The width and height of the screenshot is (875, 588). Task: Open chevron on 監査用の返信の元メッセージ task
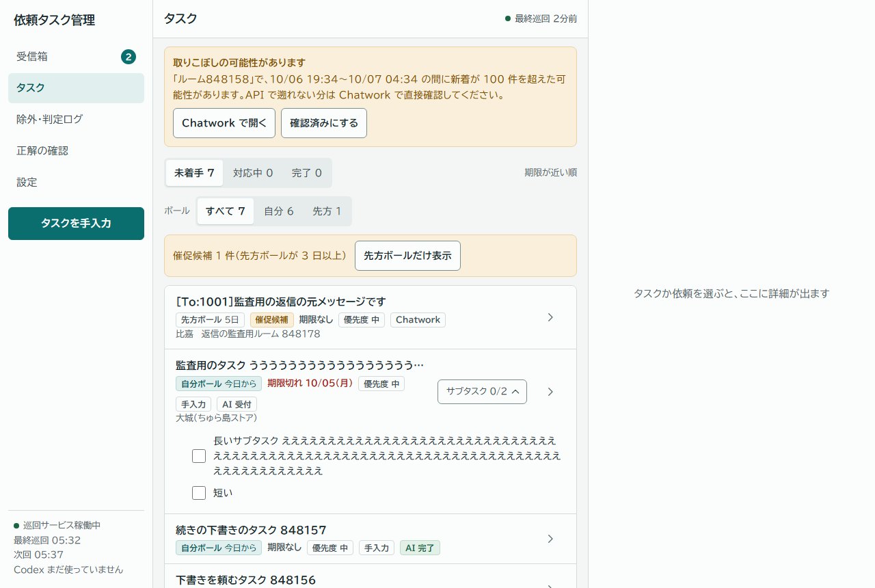click(x=551, y=317)
